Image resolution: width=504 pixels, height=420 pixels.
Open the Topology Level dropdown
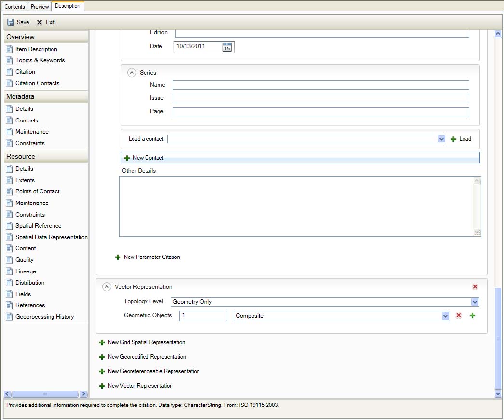(x=476, y=302)
